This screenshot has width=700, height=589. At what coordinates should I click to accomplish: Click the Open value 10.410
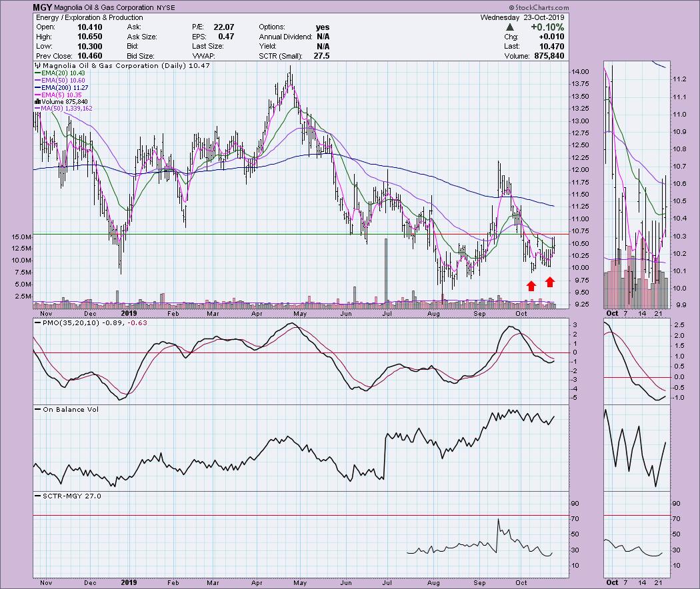90,27
